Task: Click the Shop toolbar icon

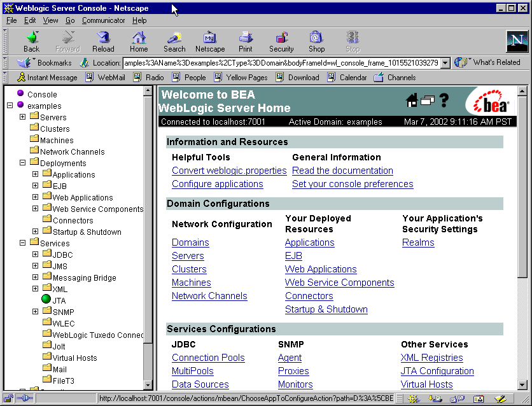Action: 316,42
